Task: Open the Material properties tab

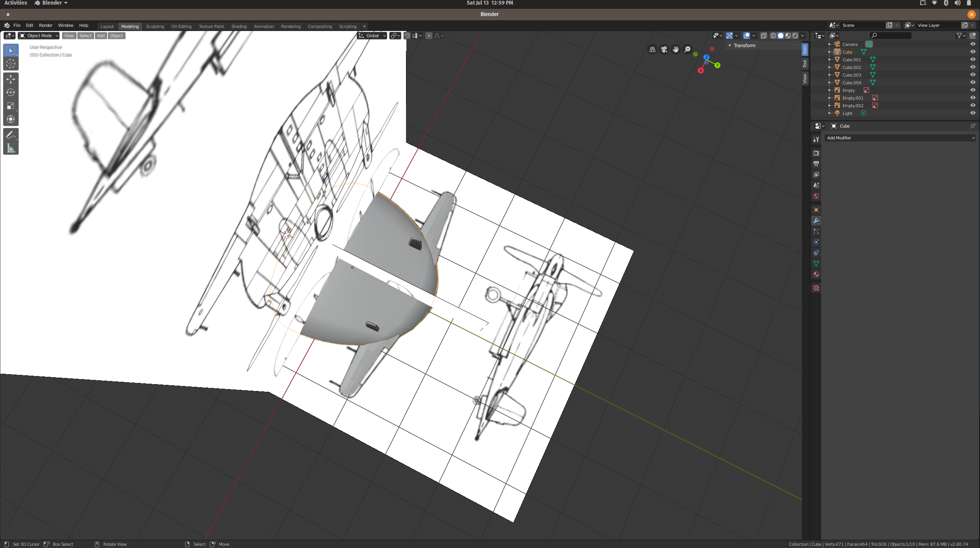Action: (816, 274)
